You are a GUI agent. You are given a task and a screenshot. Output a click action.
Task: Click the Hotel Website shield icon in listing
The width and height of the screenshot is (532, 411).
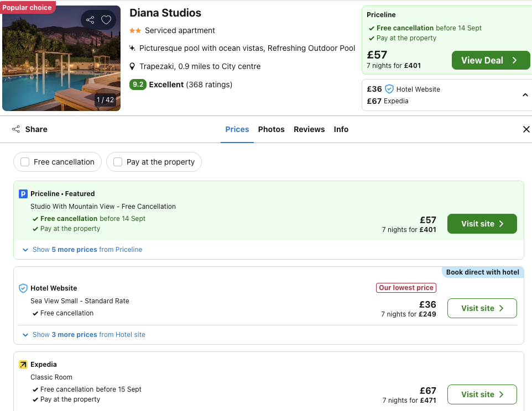tap(23, 288)
